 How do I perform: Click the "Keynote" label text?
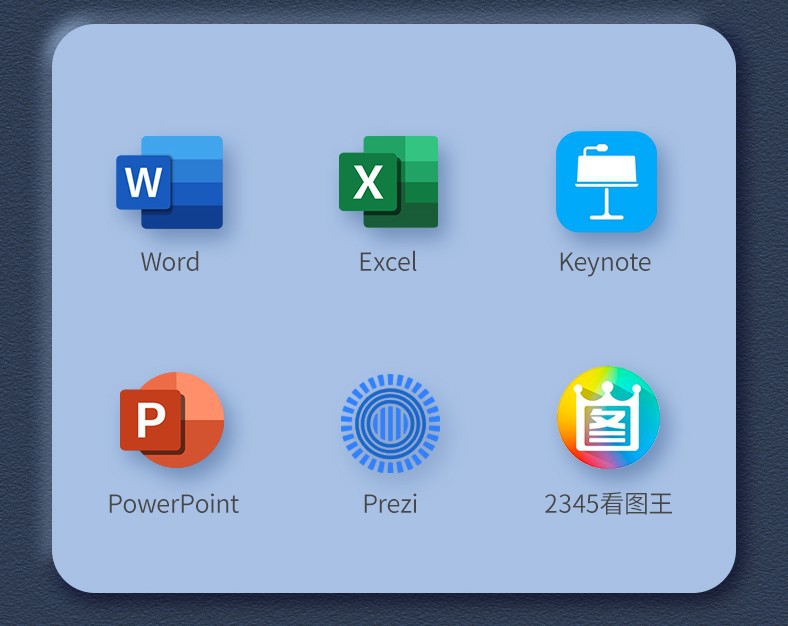pos(605,263)
